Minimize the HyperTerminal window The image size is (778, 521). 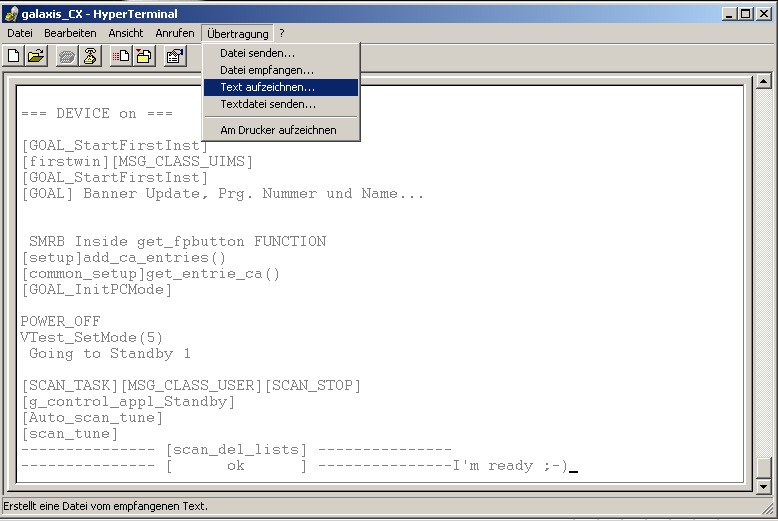[728, 14]
